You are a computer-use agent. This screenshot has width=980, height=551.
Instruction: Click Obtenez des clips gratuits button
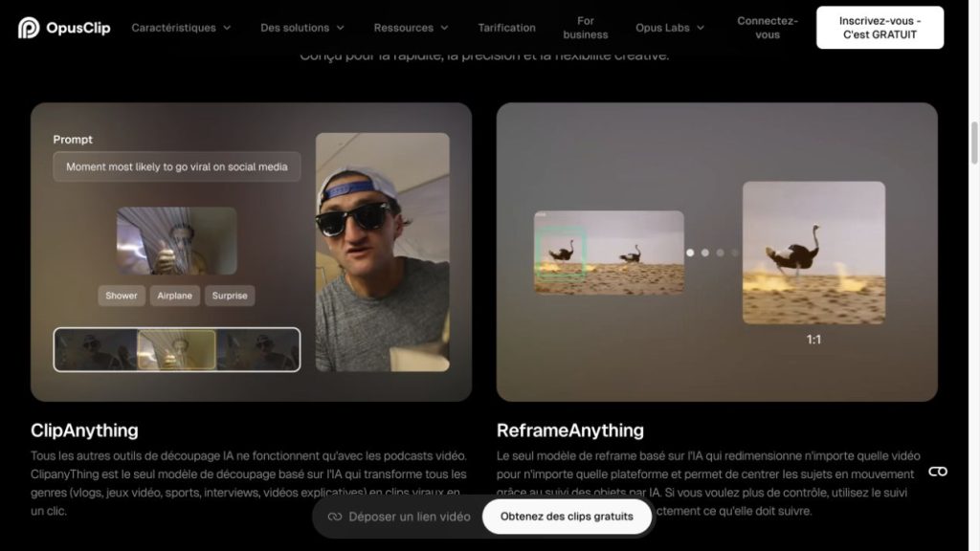pos(567,517)
